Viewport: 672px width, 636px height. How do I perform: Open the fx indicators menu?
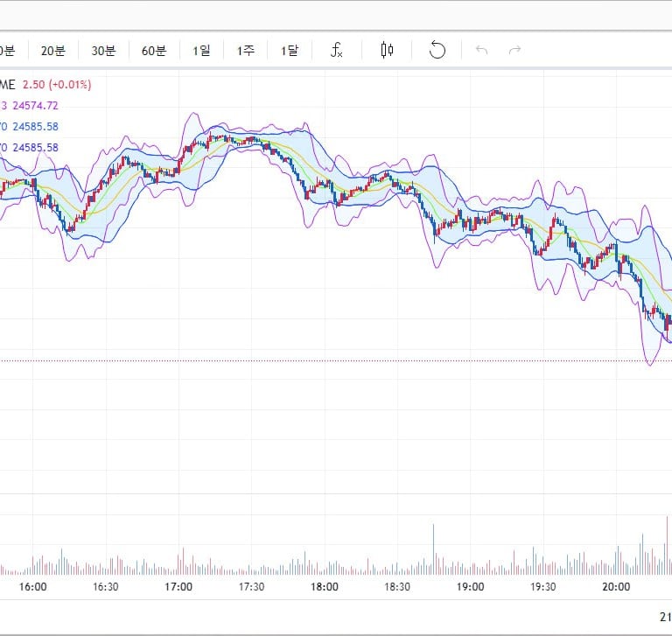(337, 51)
